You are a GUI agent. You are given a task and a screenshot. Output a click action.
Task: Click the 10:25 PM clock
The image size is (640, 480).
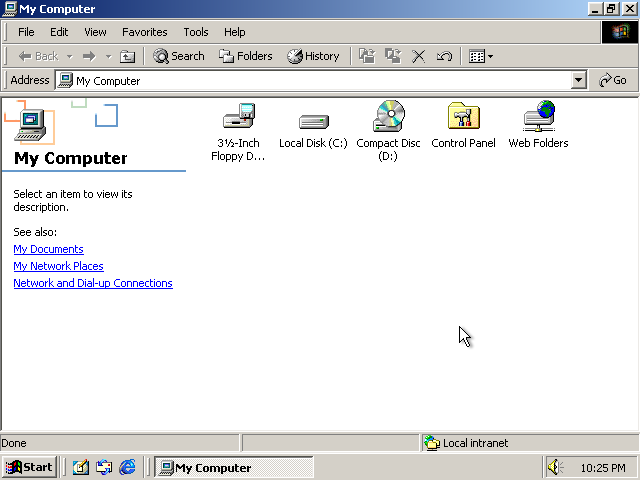[603, 468]
